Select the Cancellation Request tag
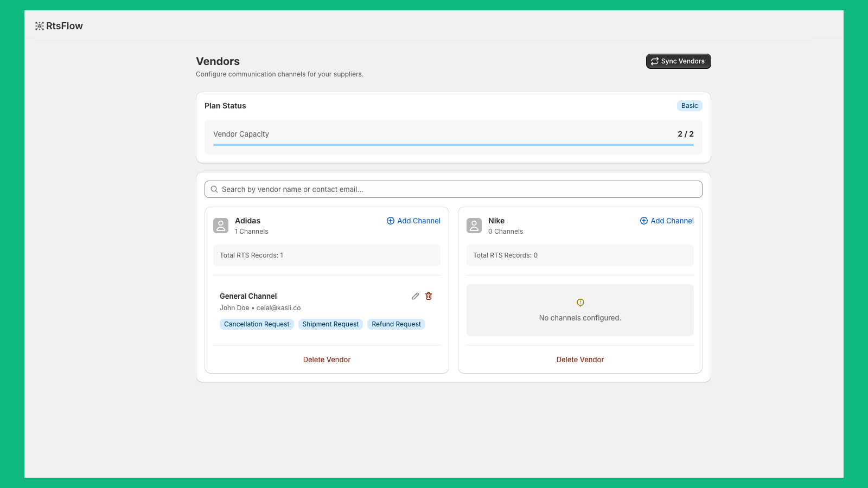868x488 pixels. (257, 324)
